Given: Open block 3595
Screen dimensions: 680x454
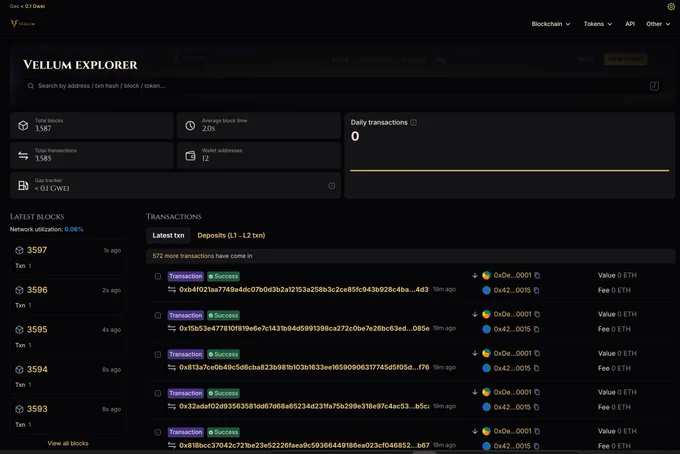Looking at the screenshot, I should pyautogui.click(x=37, y=330).
